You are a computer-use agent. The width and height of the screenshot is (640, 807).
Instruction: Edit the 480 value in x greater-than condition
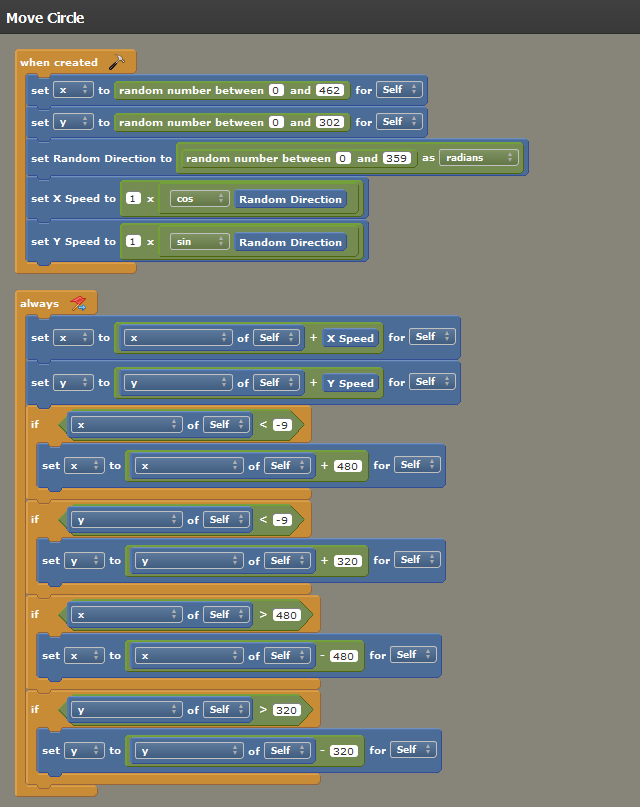(287, 616)
